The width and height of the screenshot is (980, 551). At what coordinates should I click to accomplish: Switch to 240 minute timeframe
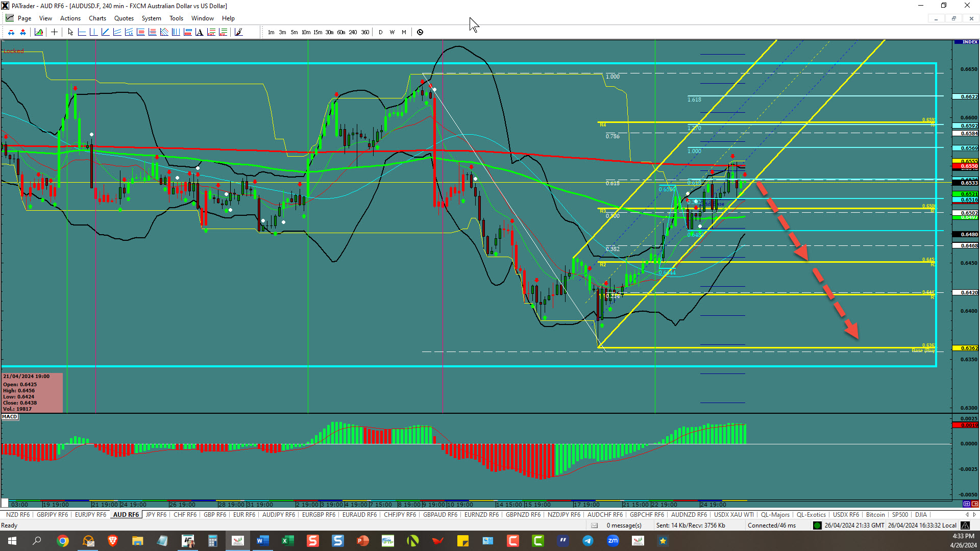[353, 32]
